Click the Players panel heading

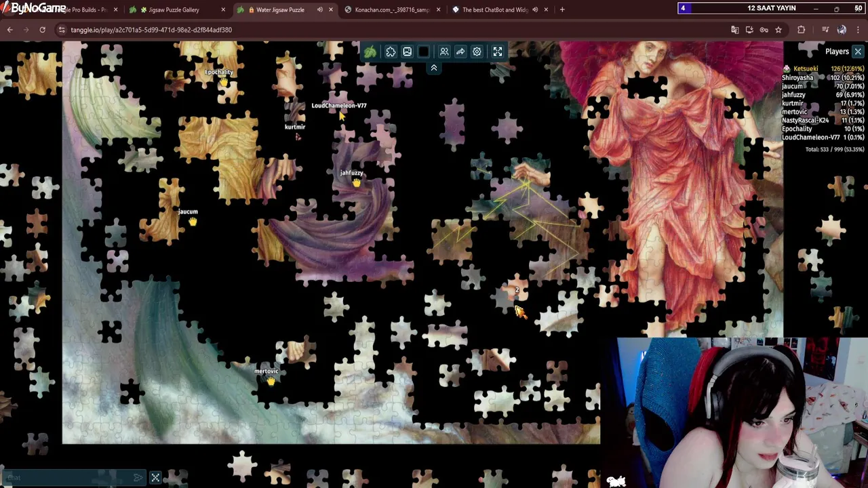837,52
